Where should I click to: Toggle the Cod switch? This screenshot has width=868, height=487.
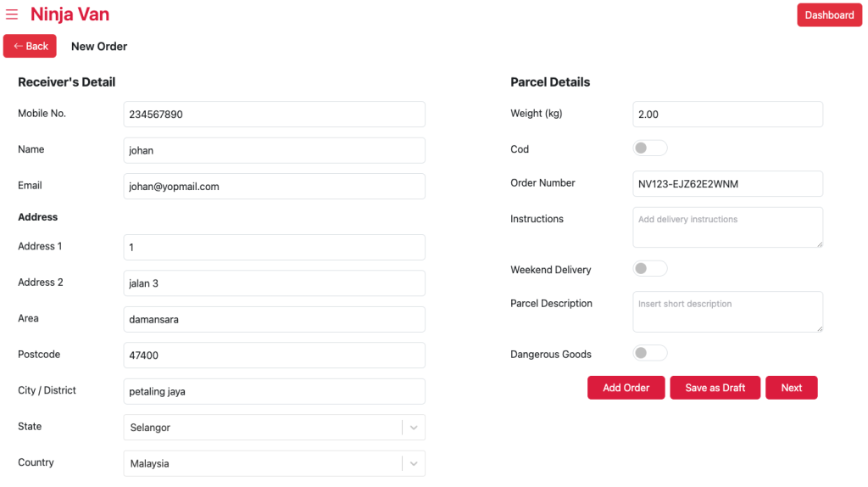[650, 148]
